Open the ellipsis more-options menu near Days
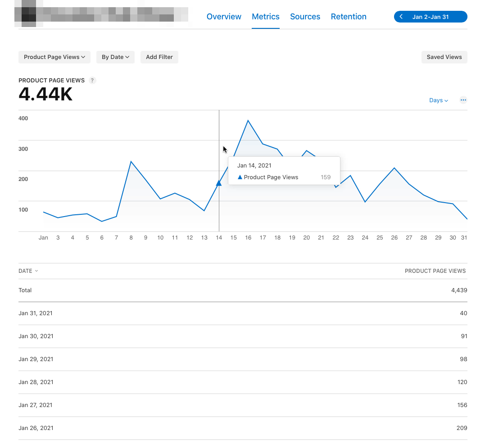The image size is (485, 448). coord(463,100)
